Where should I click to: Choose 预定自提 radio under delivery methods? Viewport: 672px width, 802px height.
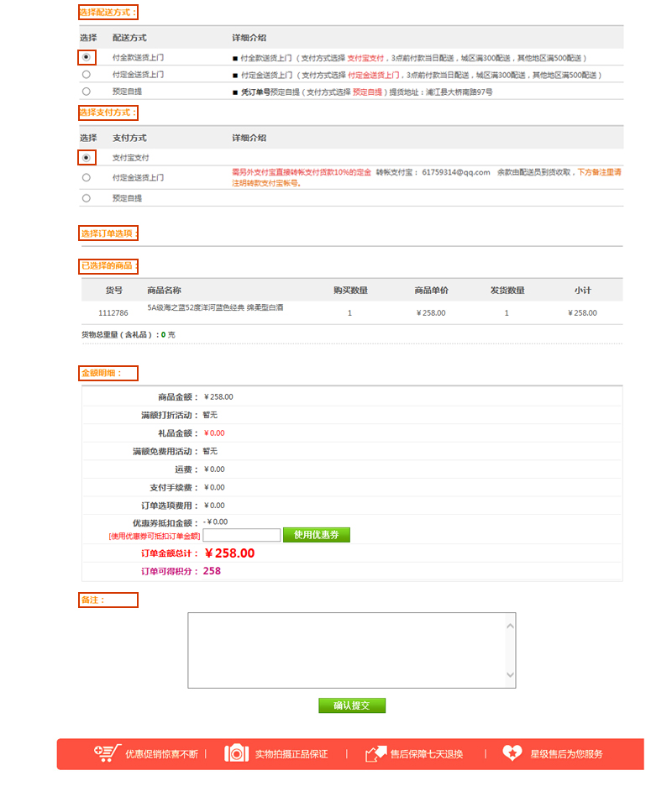pyautogui.click(x=86, y=91)
